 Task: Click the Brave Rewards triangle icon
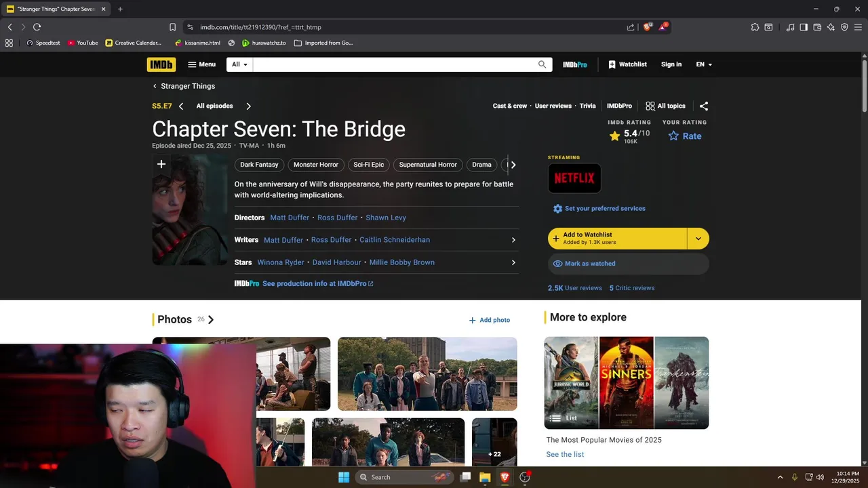(x=663, y=27)
